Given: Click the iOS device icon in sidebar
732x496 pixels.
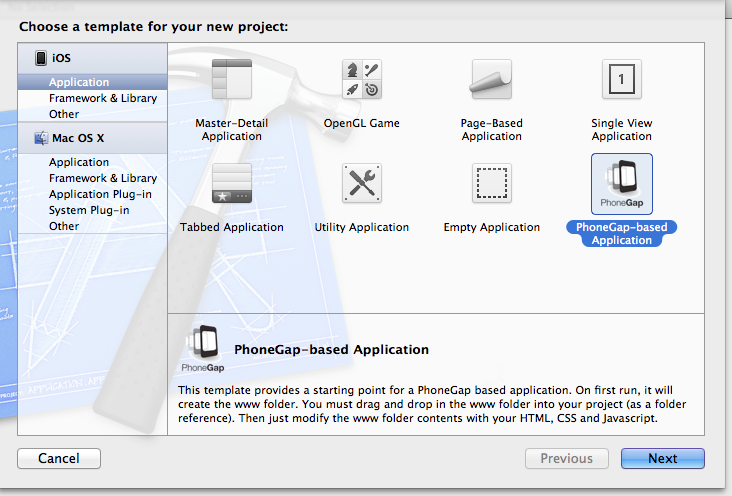Looking at the screenshot, I should (x=41, y=58).
